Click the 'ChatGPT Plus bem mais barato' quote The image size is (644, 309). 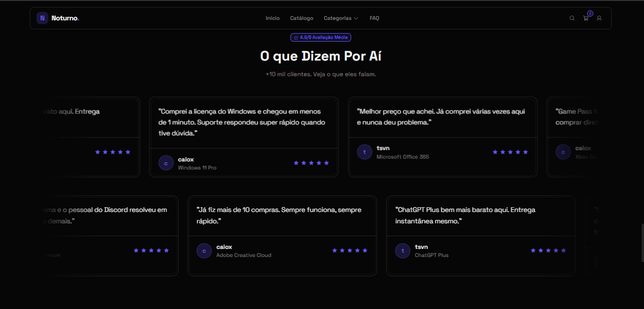[x=465, y=215]
